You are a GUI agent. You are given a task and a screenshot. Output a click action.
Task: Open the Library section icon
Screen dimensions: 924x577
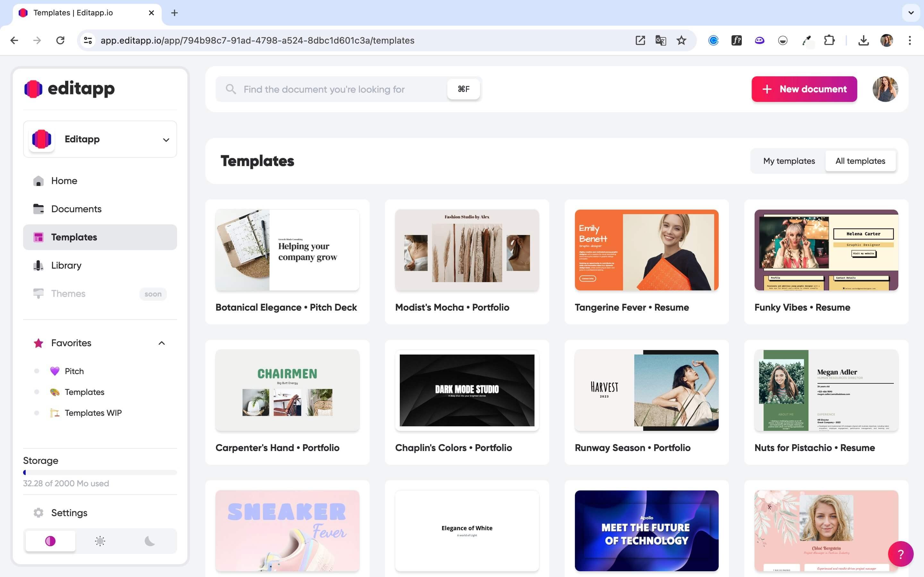tap(38, 264)
